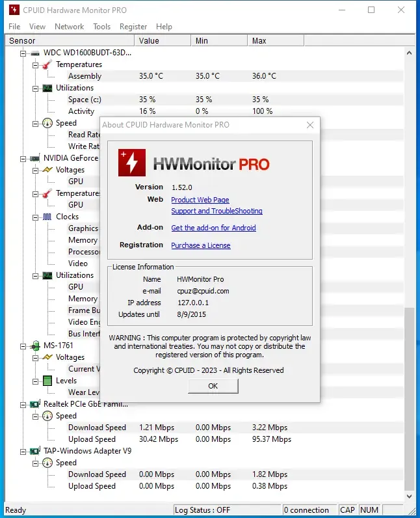Collapse the NVIDIA GeForce node
Viewport: 420px width, 518px height.
pos(23,159)
